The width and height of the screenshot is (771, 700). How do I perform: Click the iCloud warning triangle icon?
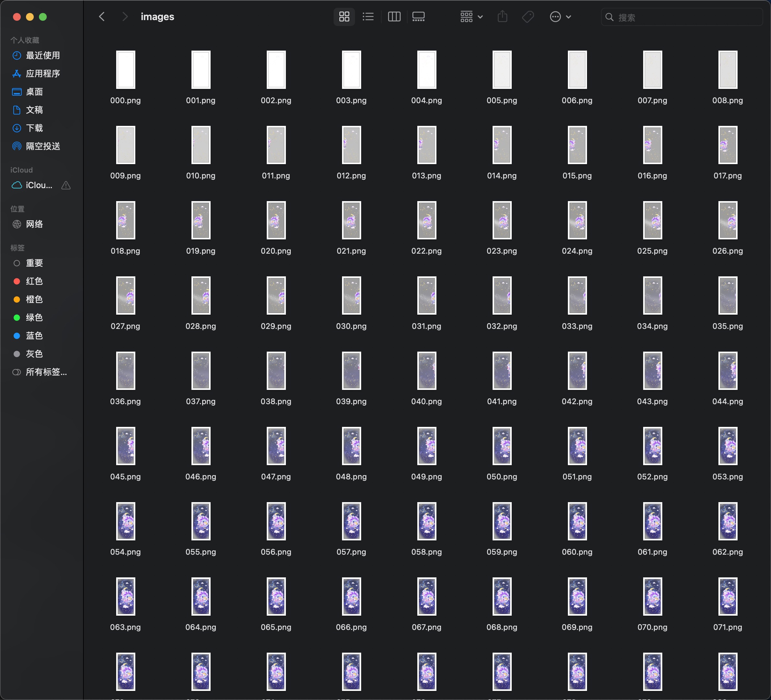tap(66, 186)
